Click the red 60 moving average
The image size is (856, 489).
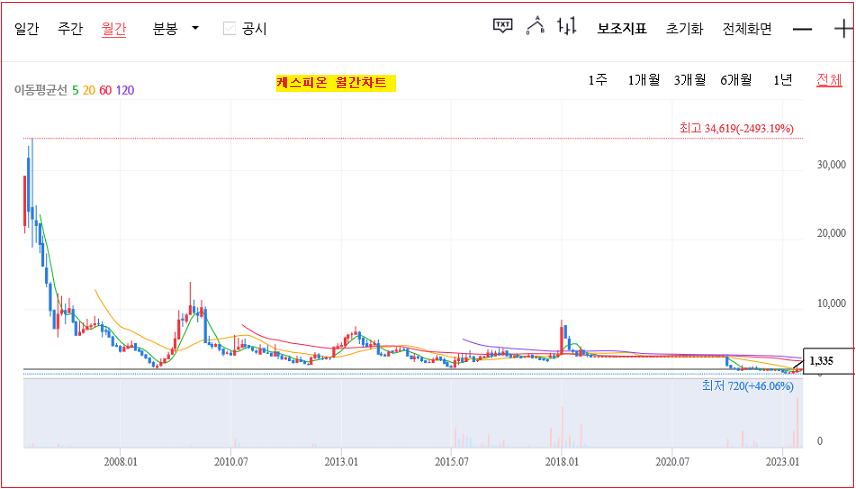[105, 90]
